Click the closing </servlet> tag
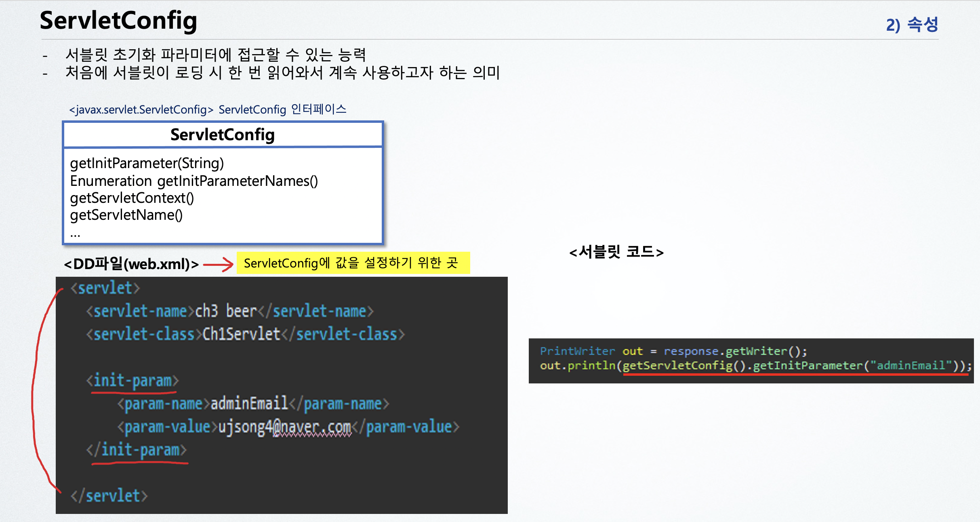 coord(109,496)
